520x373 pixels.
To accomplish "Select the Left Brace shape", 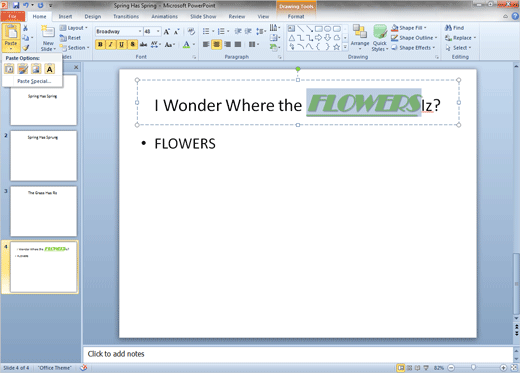I will pos(318,47).
